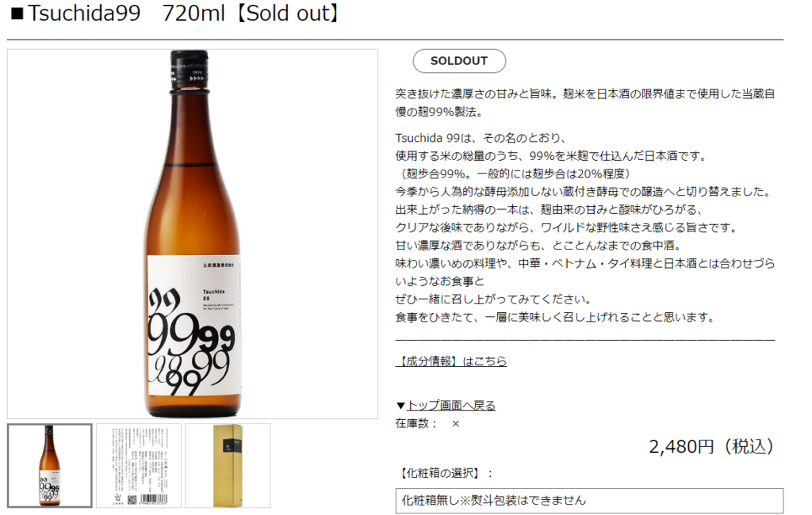This screenshot has height=515, width=812.
Task: Click the main Tsuchida 99 bottle image
Action: [193, 234]
